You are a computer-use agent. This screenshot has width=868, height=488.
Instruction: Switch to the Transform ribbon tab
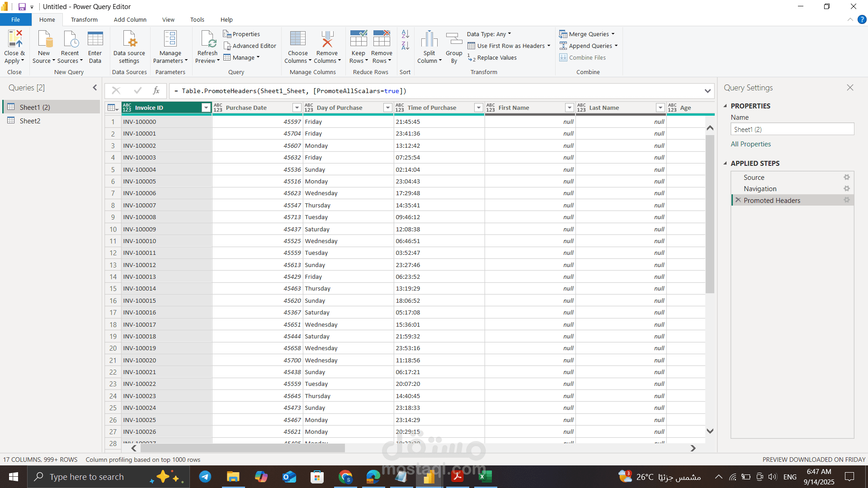coord(84,20)
